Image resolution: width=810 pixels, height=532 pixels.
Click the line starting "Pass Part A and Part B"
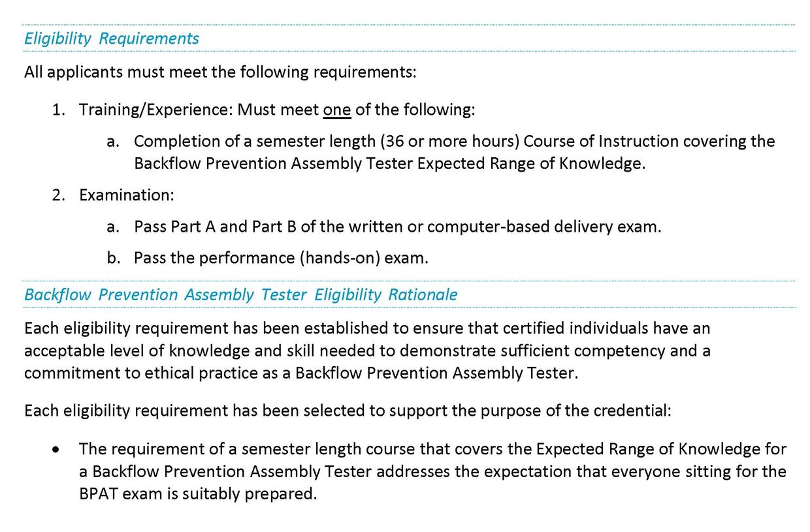tap(397, 227)
